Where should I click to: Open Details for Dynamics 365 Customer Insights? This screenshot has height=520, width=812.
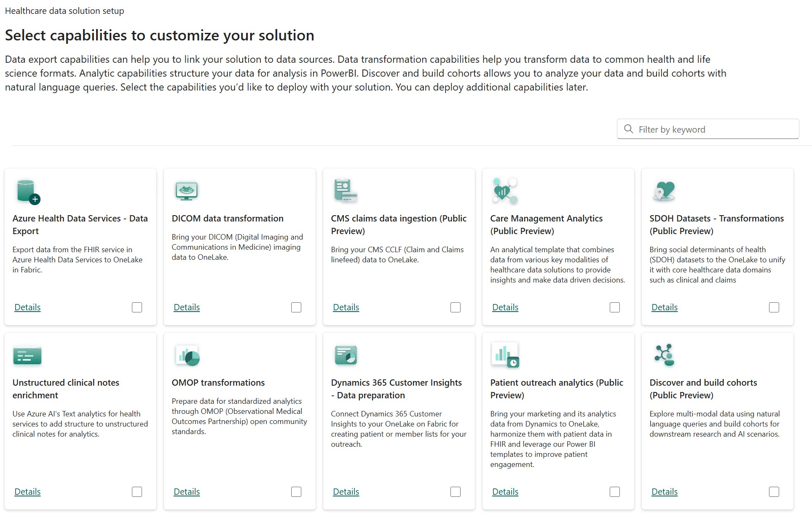point(346,492)
